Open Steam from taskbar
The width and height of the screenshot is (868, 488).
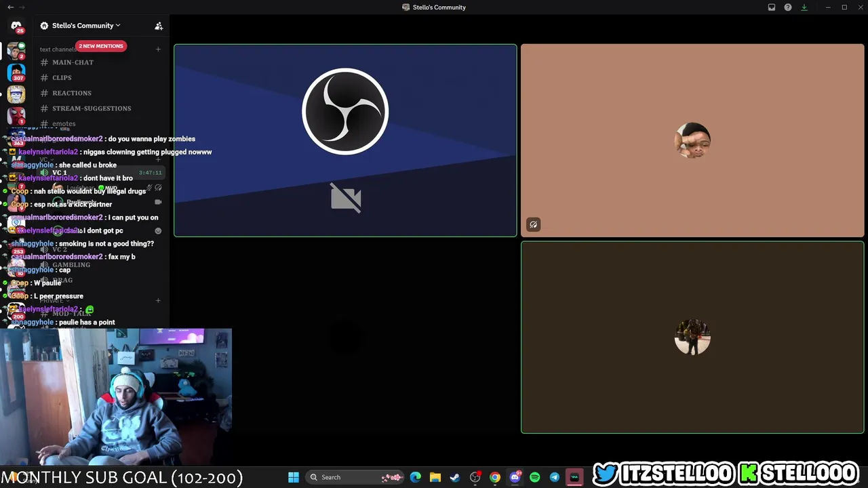click(x=455, y=477)
